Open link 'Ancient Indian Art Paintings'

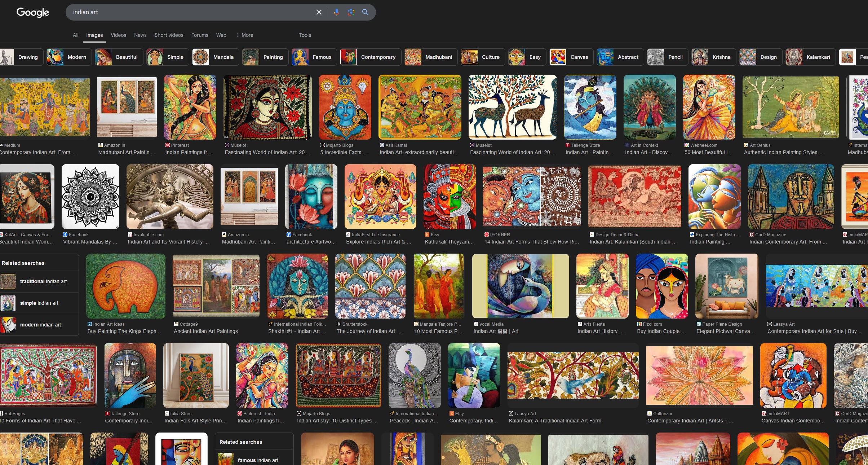206,331
